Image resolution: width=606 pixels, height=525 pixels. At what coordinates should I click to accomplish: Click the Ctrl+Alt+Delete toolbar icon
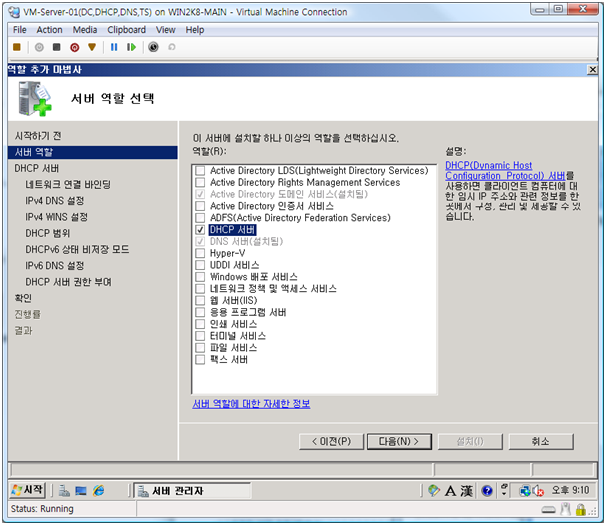point(17,47)
